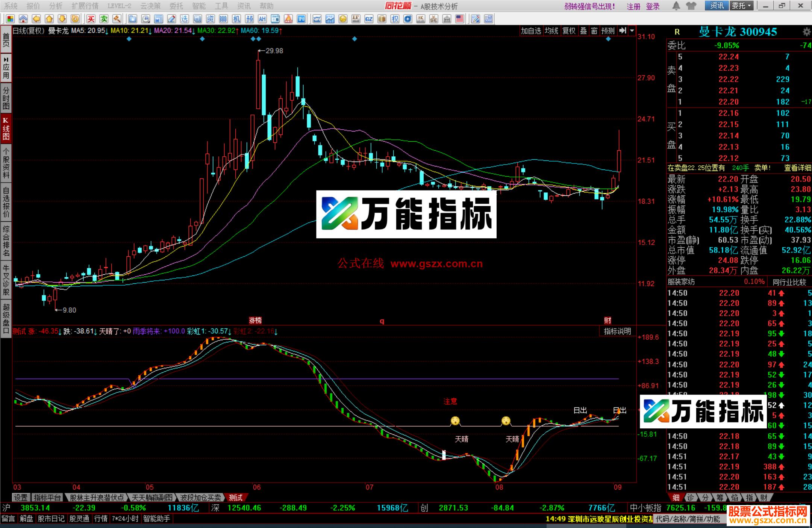Screen dimensions: 812x528
Task: Open the 工具 menu
Action: [x=222, y=6]
